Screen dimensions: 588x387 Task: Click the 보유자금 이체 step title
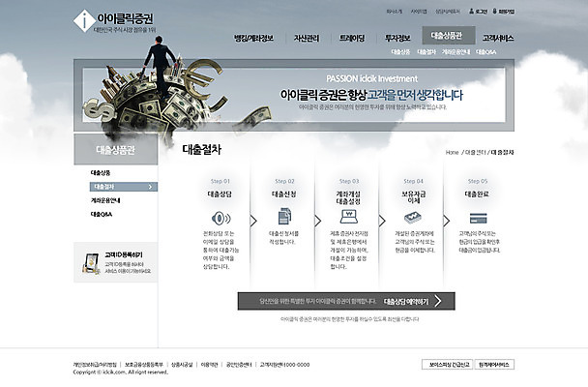click(x=413, y=197)
